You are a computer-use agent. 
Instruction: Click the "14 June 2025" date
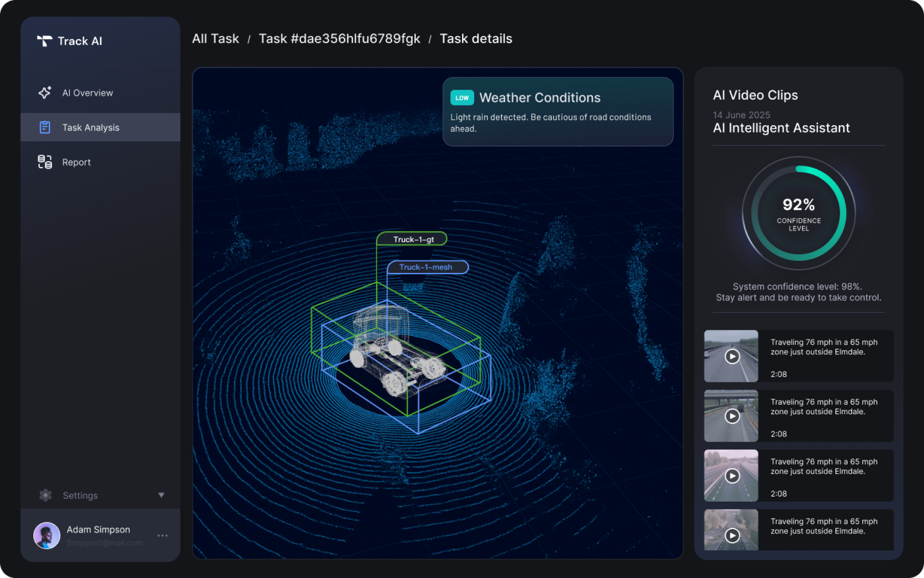click(742, 115)
